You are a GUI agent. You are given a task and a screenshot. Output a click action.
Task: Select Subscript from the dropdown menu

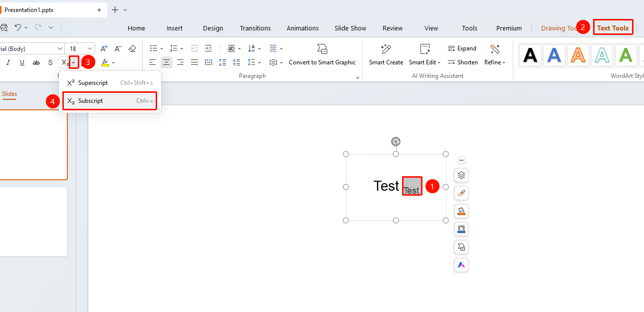point(110,101)
